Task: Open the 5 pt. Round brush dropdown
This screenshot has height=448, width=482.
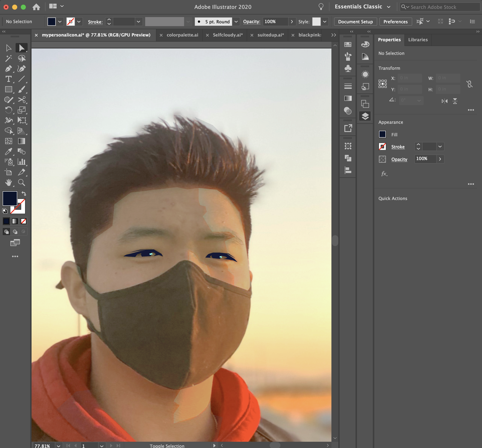Action: click(x=236, y=22)
